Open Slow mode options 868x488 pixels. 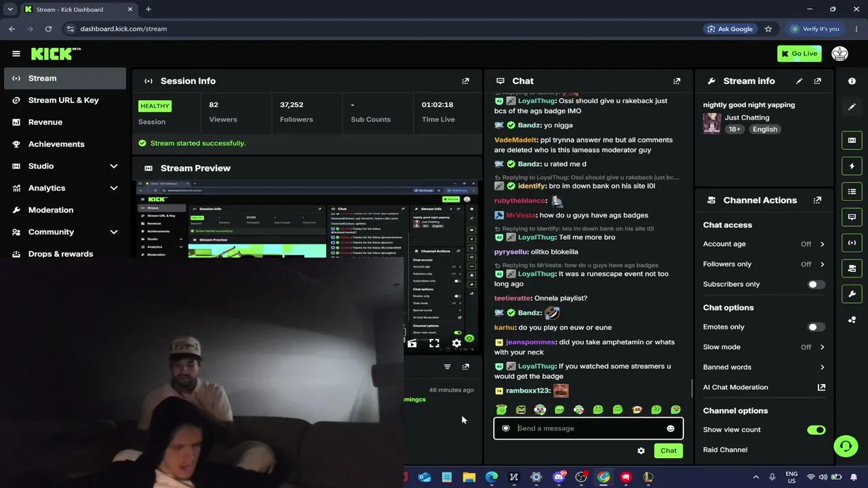click(x=764, y=347)
